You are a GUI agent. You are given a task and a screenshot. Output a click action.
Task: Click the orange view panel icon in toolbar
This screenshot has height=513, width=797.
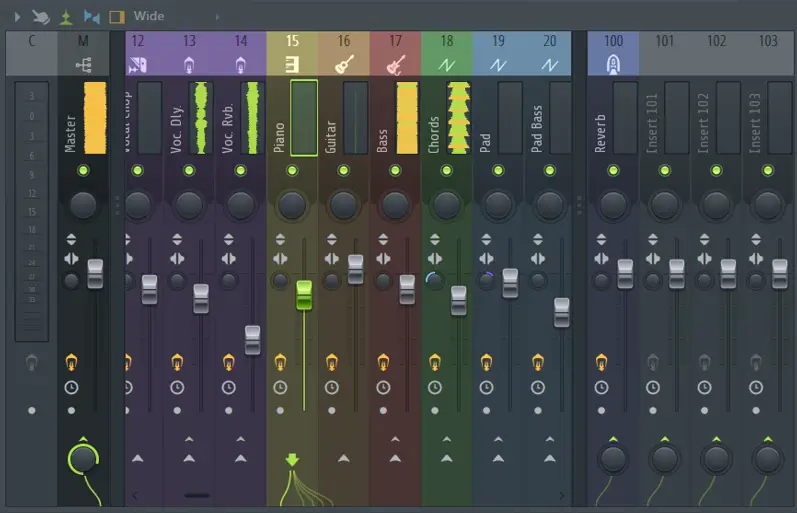117,16
